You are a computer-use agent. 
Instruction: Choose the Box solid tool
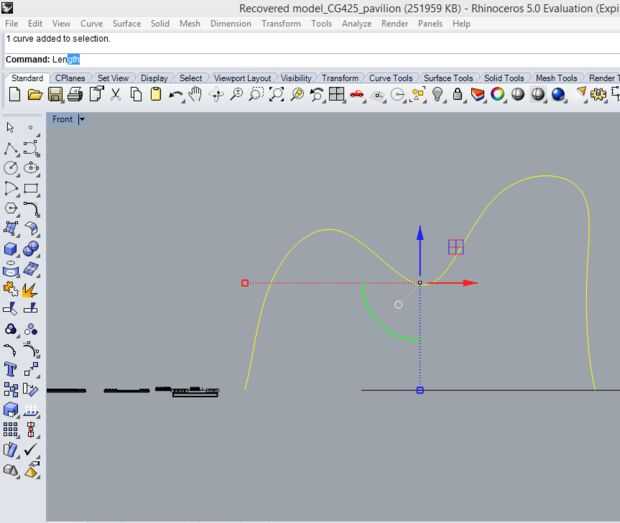pos(12,249)
